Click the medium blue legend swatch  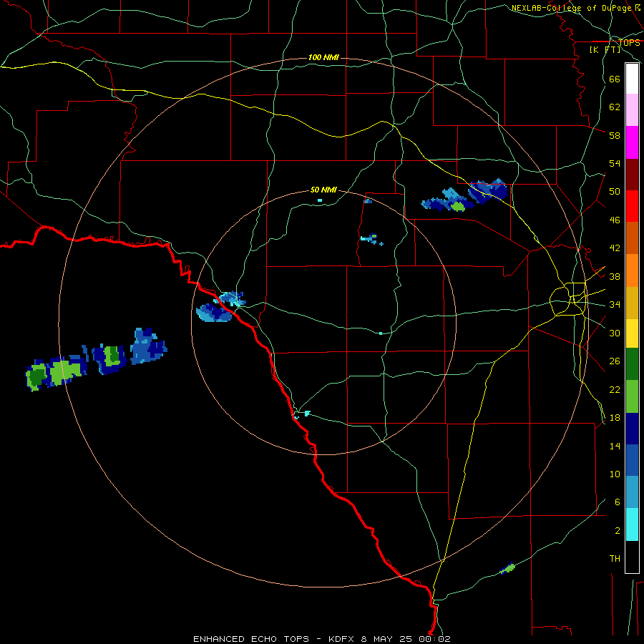632,460
